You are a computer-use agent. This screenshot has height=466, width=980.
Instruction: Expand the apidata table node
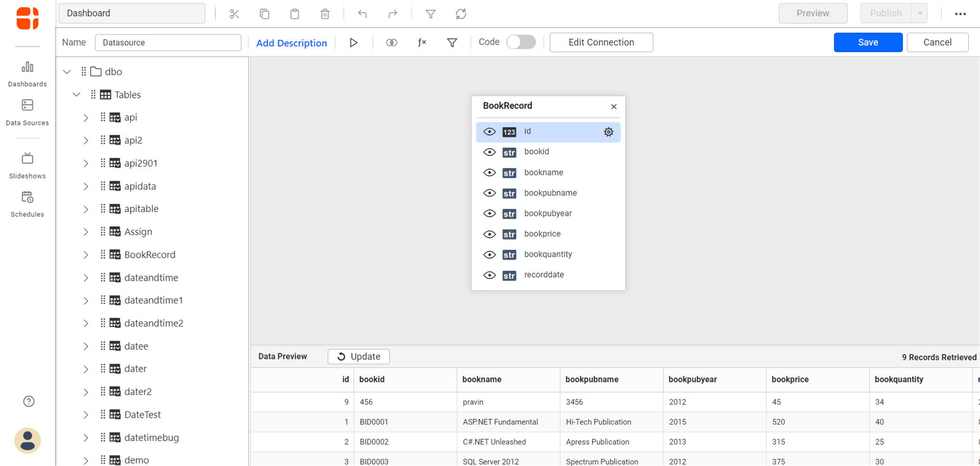pos(86,186)
